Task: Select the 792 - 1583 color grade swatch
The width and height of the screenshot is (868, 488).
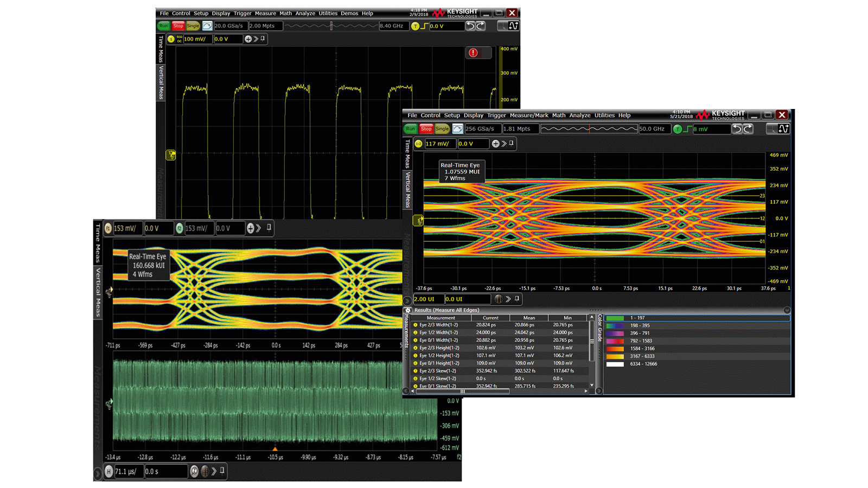Action: (615, 341)
